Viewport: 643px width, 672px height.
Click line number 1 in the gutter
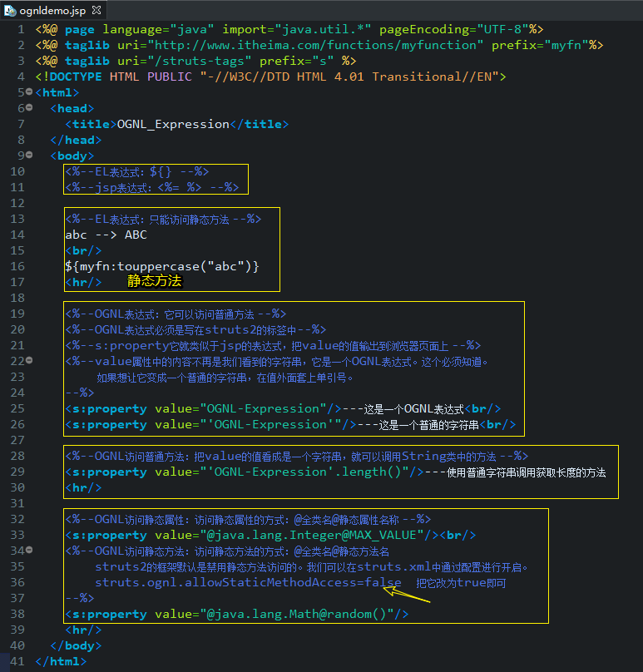click(x=21, y=30)
